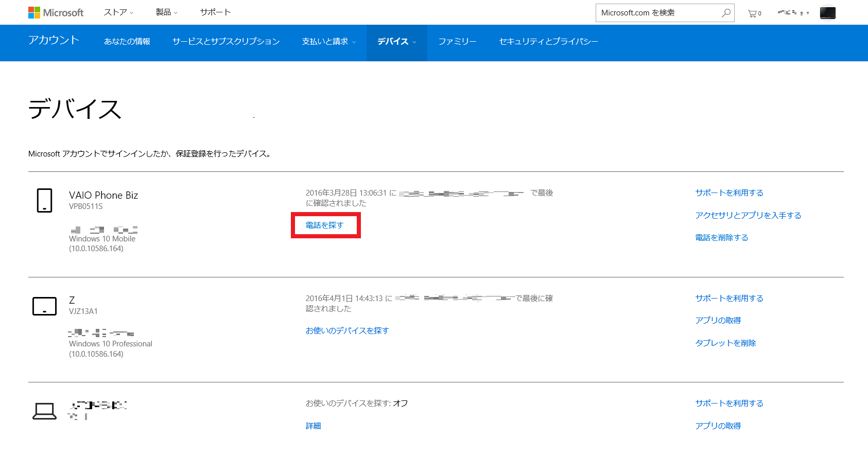
Task: Open the ファミリー tab
Action: [457, 42]
